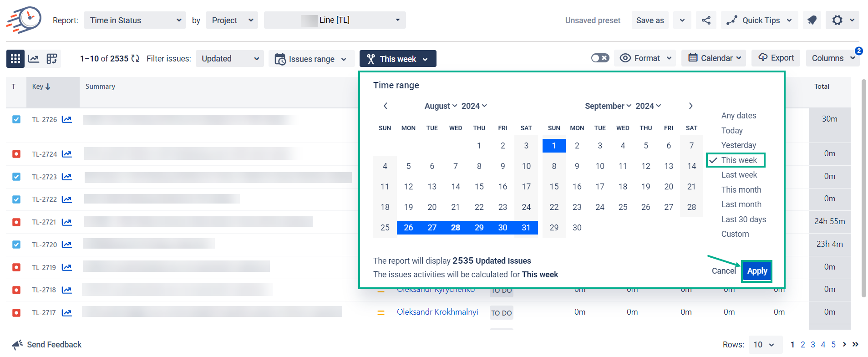Open the pivot table view icon
Viewport: 868px width, 357px height.
[x=52, y=59]
